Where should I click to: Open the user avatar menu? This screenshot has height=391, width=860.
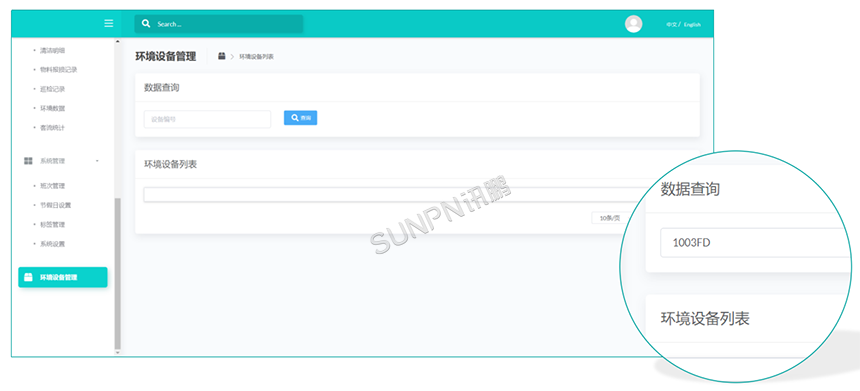(x=633, y=24)
